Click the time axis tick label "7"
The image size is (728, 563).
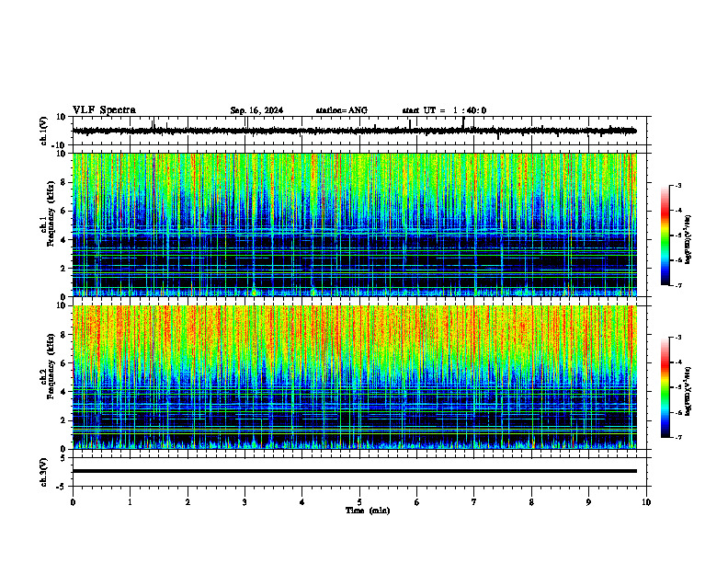click(x=474, y=502)
